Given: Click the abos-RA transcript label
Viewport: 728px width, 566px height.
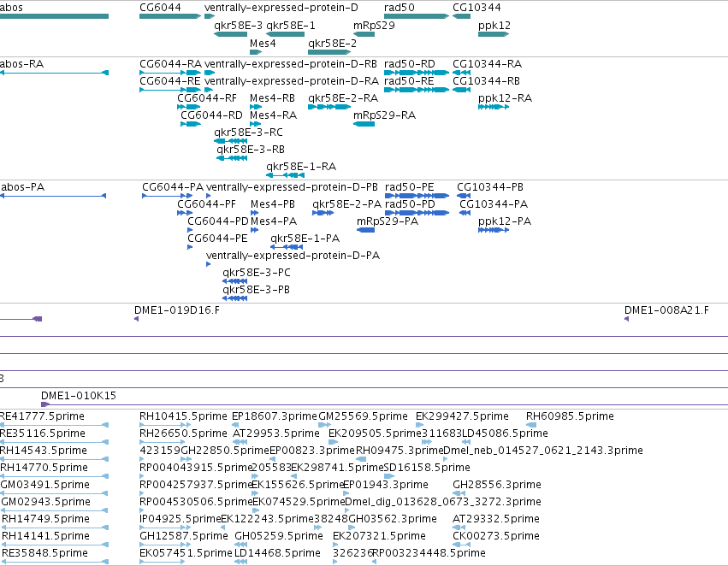Looking at the screenshot, I should pyautogui.click(x=22, y=63).
